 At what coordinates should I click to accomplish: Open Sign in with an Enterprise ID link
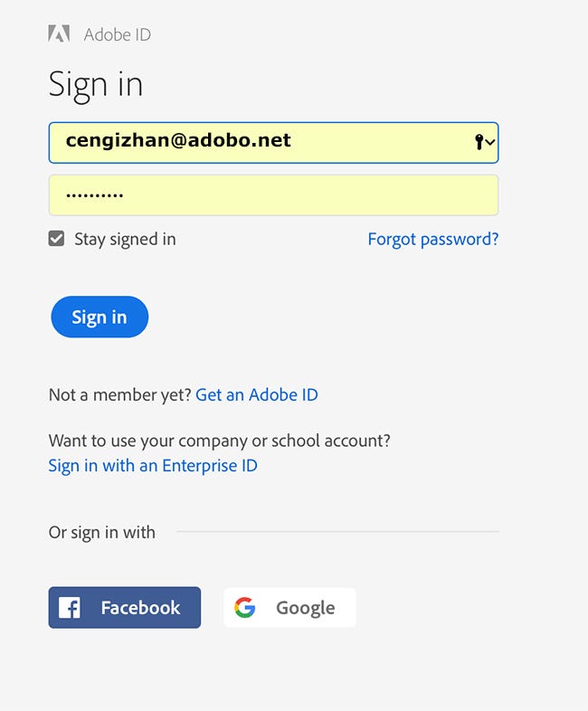[x=153, y=466]
